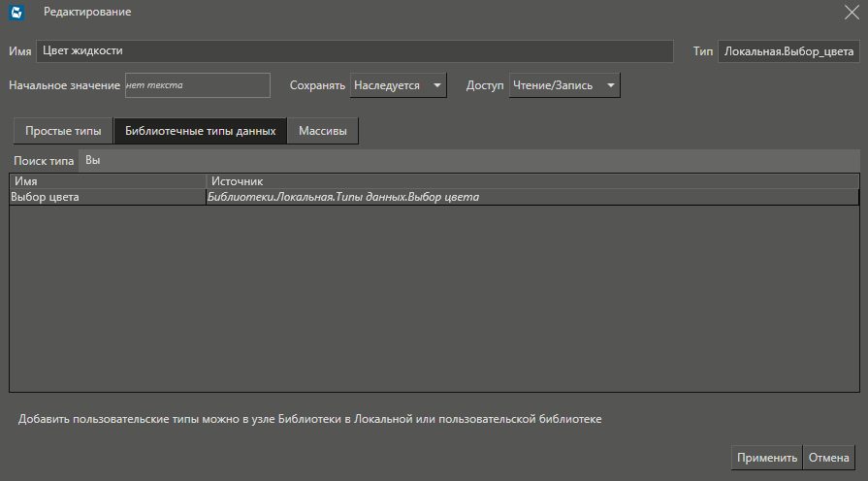The image size is (868, 481).
Task: Click the hint text about adding пользовательские типы
Action: pos(310,419)
